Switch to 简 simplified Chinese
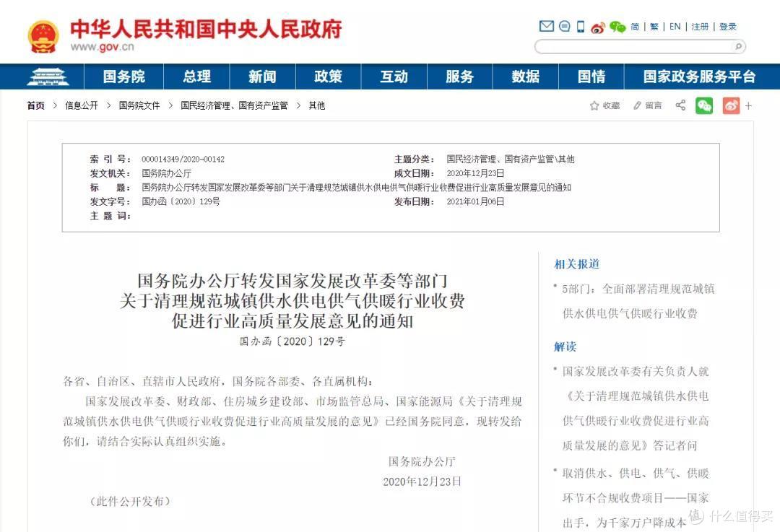Screen dimensions: 780x532 coord(635,27)
